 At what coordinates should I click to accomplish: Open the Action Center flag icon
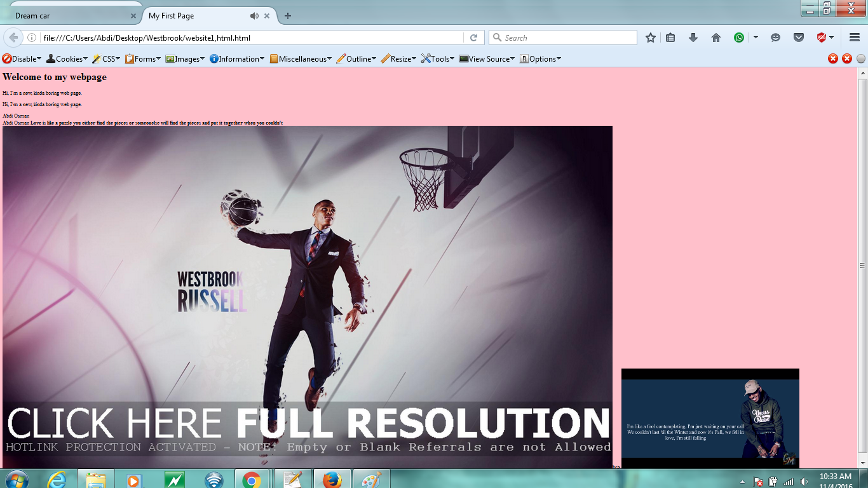point(758,482)
